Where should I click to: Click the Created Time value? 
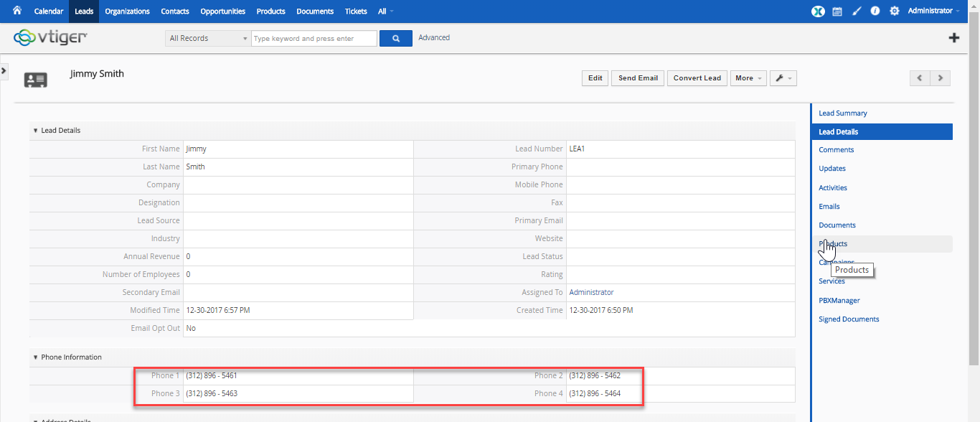coord(601,311)
